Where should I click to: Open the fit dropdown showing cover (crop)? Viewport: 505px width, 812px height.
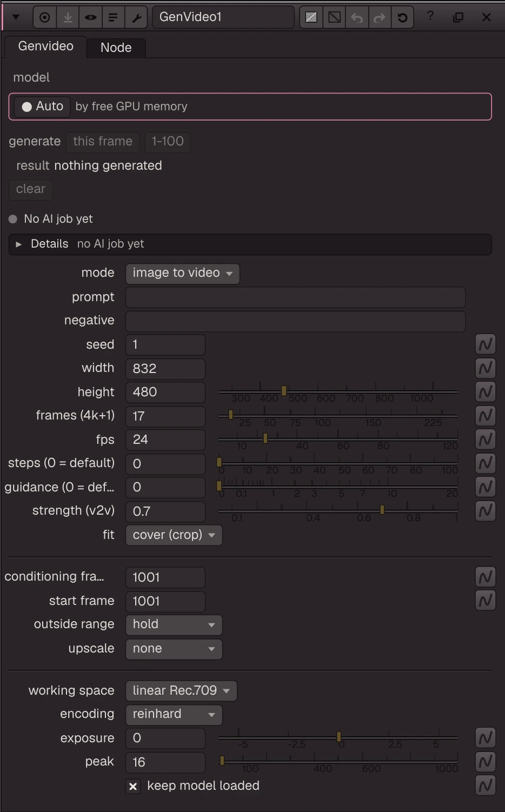point(174,535)
